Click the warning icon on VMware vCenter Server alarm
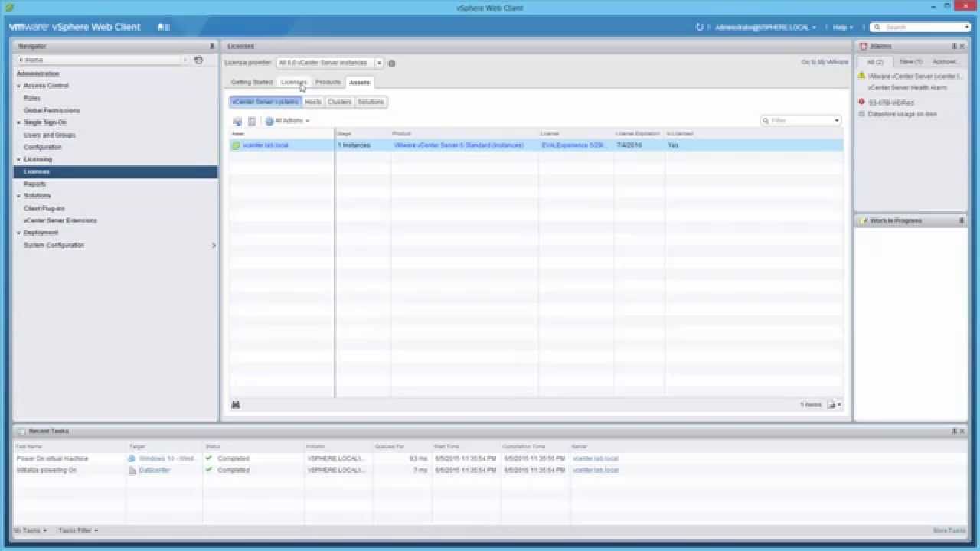The width and height of the screenshot is (980, 551). pyautogui.click(x=862, y=76)
